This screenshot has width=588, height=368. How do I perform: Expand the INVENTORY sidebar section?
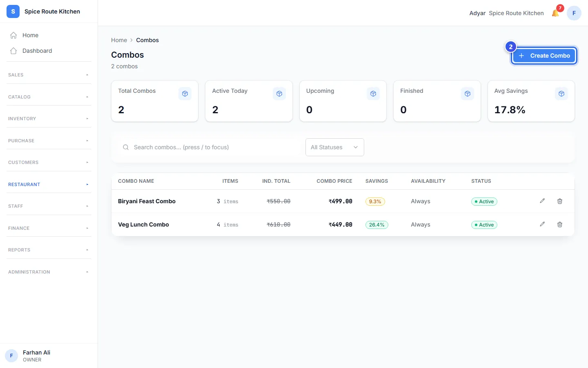pyautogui.click(x=49, y=119)
